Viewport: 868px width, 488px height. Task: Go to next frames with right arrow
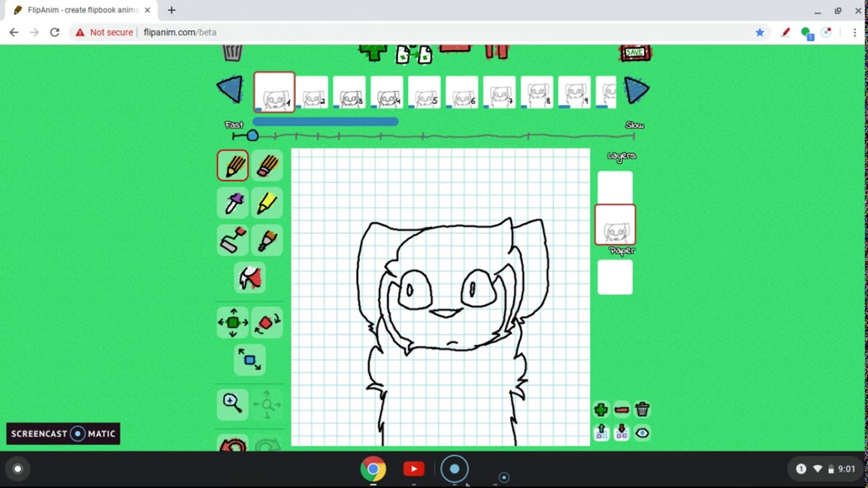(x=636, y=89)
